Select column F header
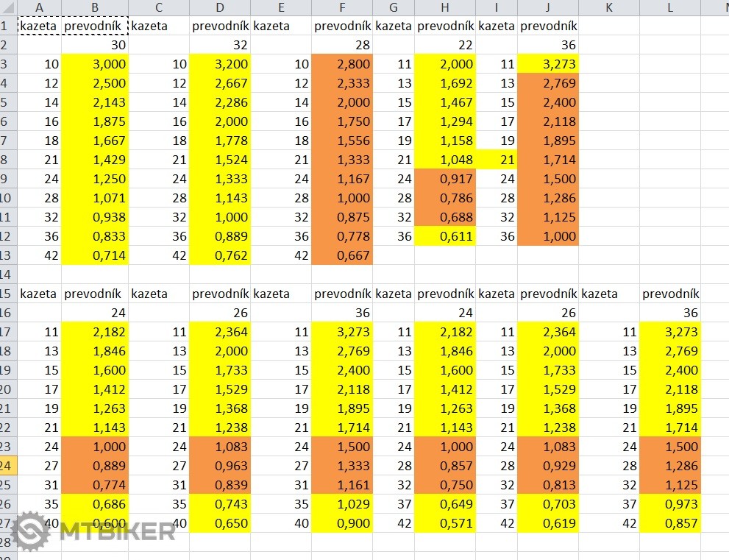Screen dimensions: 729x560 click(341, 7)
